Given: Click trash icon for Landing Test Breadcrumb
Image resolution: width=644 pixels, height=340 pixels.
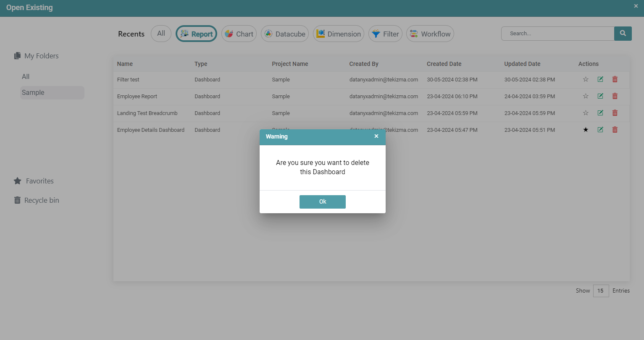Looking at the screenshot, I should click(615, 113).
